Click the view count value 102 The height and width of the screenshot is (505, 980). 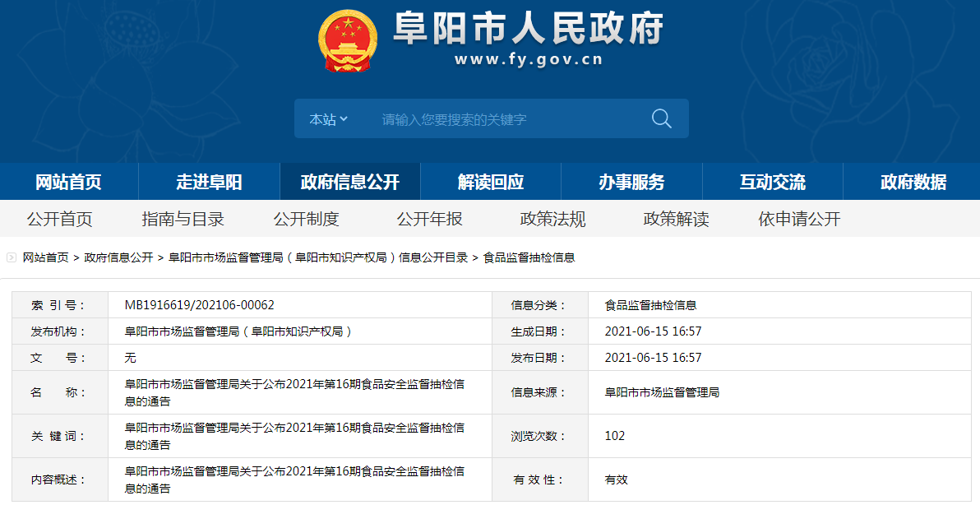(614, 436)
